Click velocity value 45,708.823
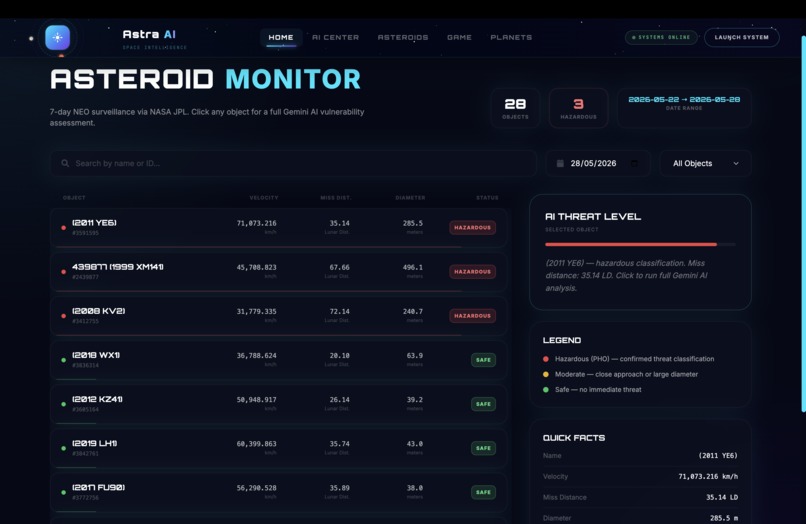This screenshot has width=806, height=524. point(257,267)
